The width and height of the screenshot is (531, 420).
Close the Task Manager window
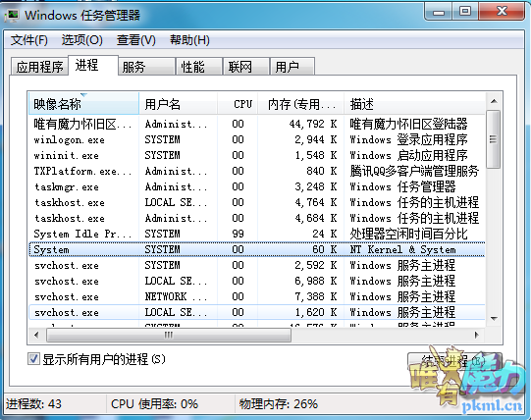503,12
